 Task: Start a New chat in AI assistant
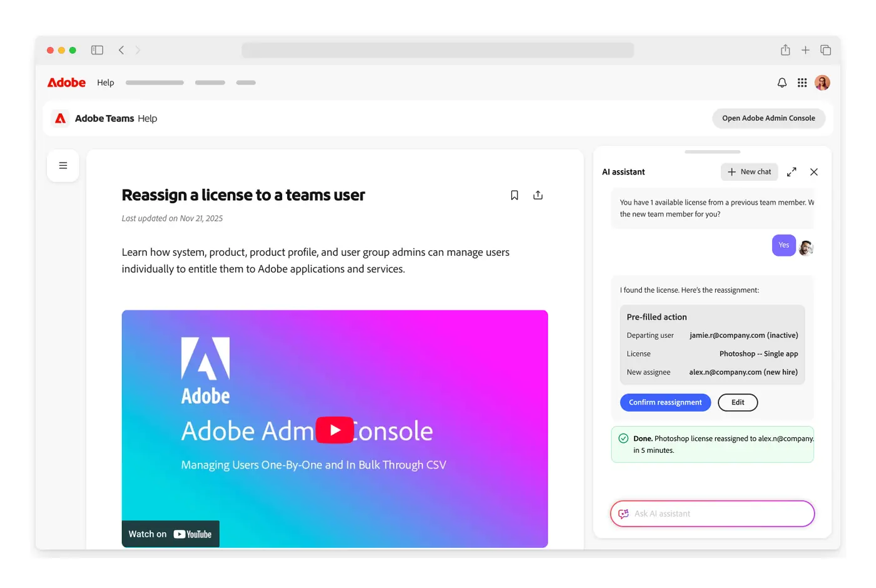[x=749, y=172]
